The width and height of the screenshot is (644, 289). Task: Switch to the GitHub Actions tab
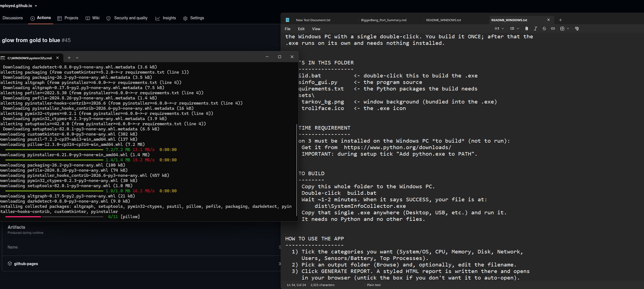coord(40,18)
